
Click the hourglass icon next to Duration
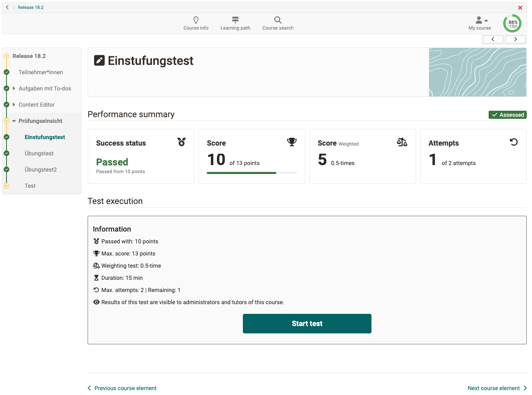(97, 278)
